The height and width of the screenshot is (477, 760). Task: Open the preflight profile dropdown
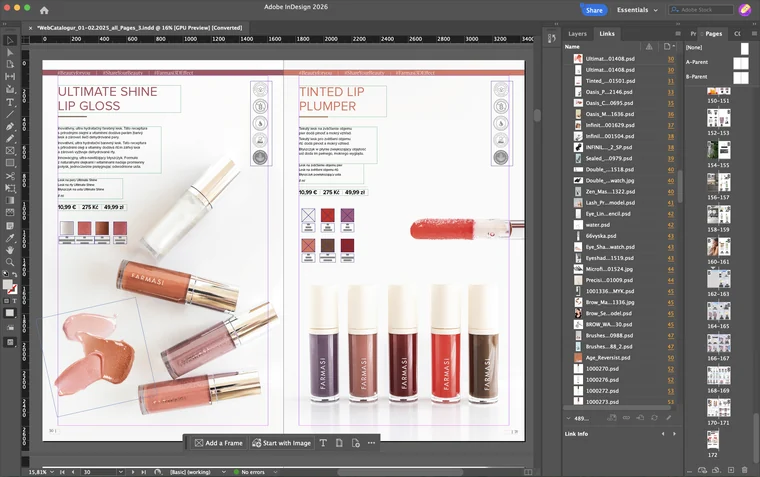pos(223,472)
